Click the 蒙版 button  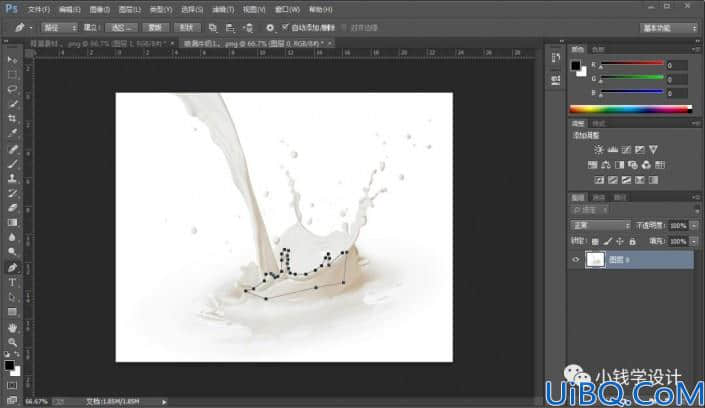point(155,28)
